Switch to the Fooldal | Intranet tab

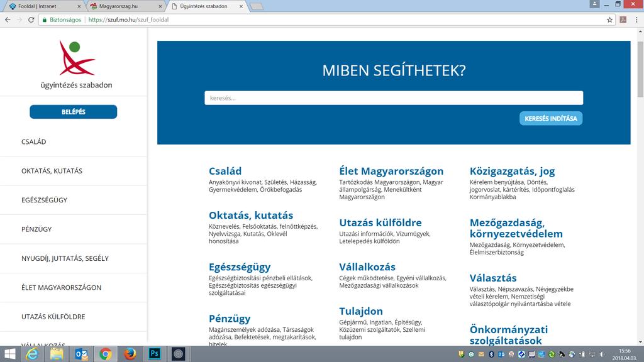click(x=43, y=6)
